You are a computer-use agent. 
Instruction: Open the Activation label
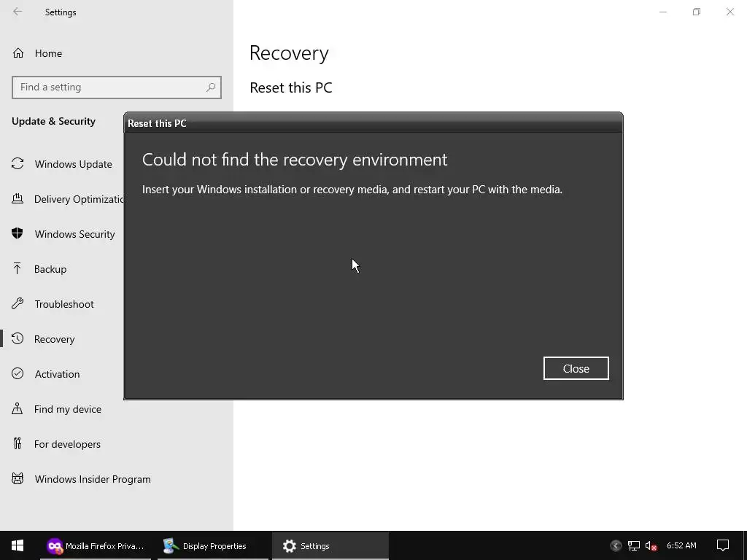tap(57, 374)
